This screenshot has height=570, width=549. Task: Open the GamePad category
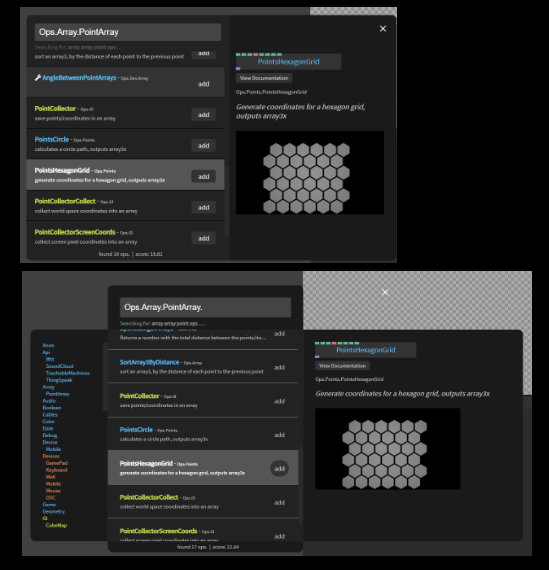[x=56, y=463]
